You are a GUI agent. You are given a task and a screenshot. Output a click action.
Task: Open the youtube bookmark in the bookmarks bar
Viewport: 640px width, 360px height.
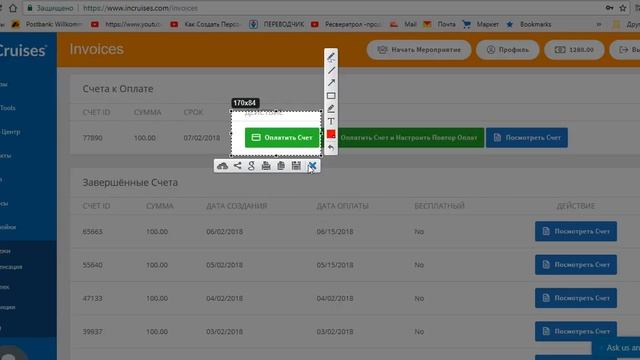point(126,24)
